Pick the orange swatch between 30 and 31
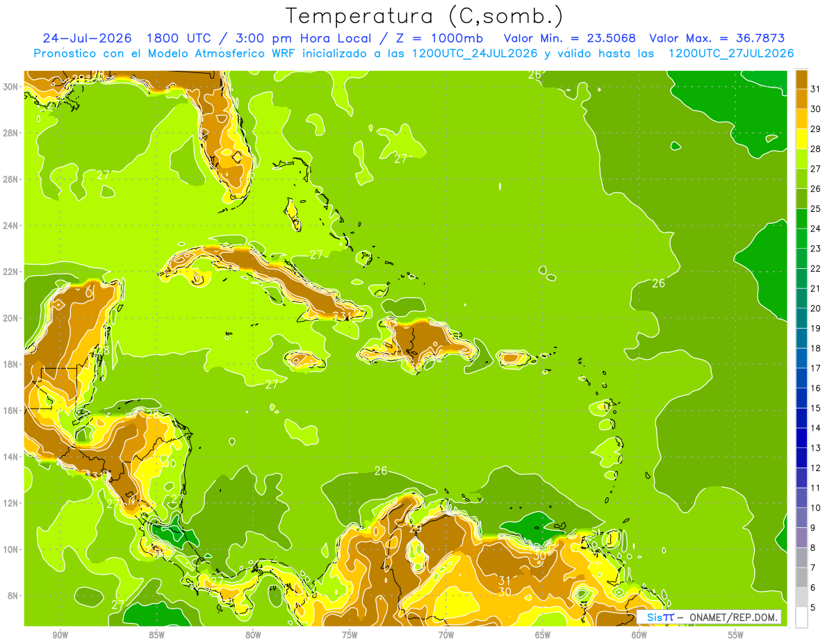 (x=801, y=99)
